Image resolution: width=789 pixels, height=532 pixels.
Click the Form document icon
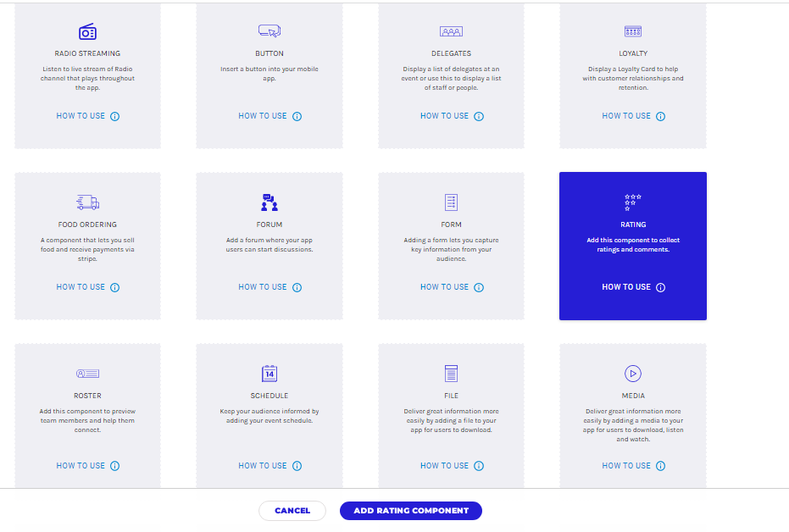point(451,202)
